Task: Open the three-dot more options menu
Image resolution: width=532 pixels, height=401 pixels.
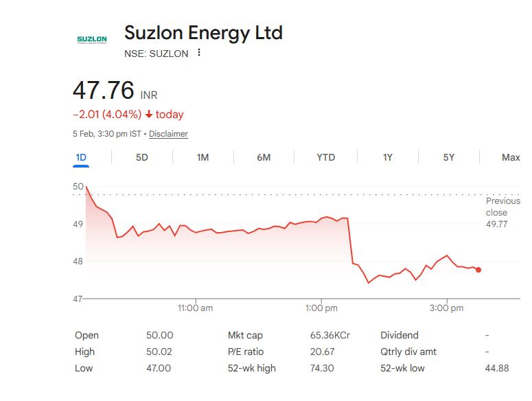Action: (x=199, y=53)
